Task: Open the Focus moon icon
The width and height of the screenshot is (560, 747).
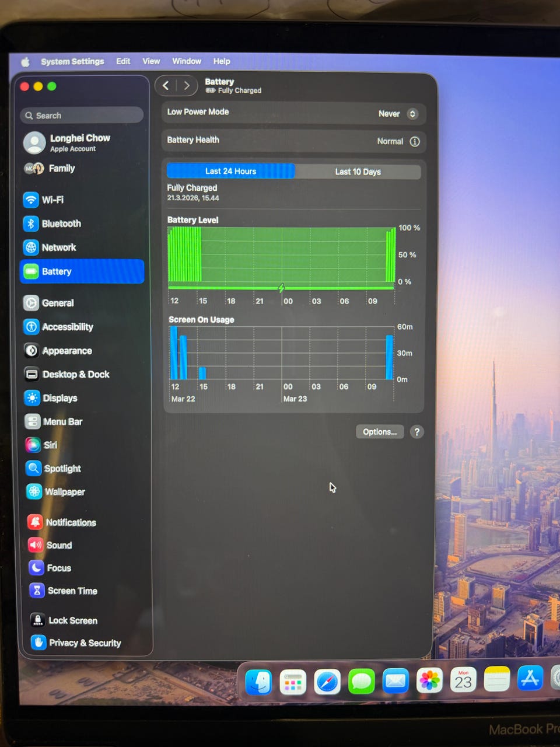Action: point(37,567)
